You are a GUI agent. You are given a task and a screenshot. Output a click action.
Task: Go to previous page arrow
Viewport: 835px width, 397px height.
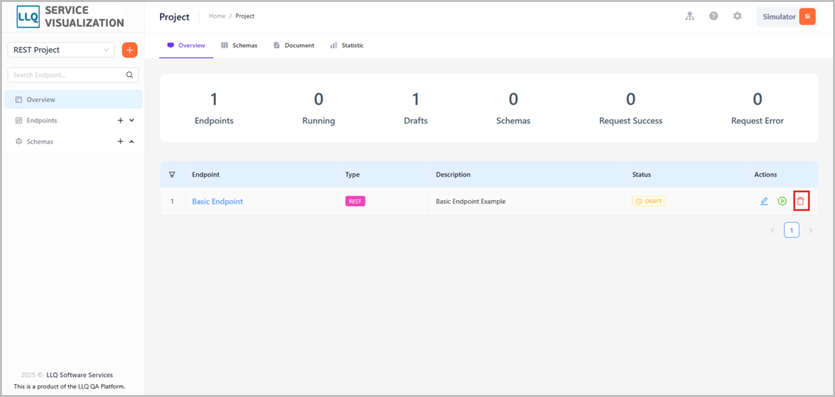[x=773, y=230]
